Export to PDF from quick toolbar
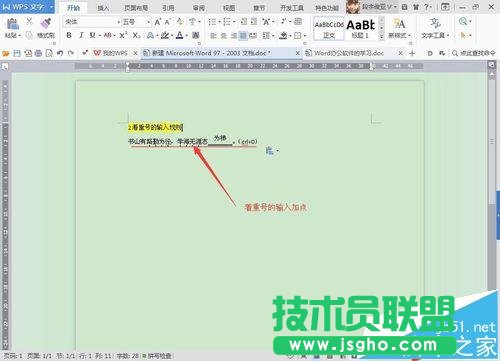 (x=28, y=53)
